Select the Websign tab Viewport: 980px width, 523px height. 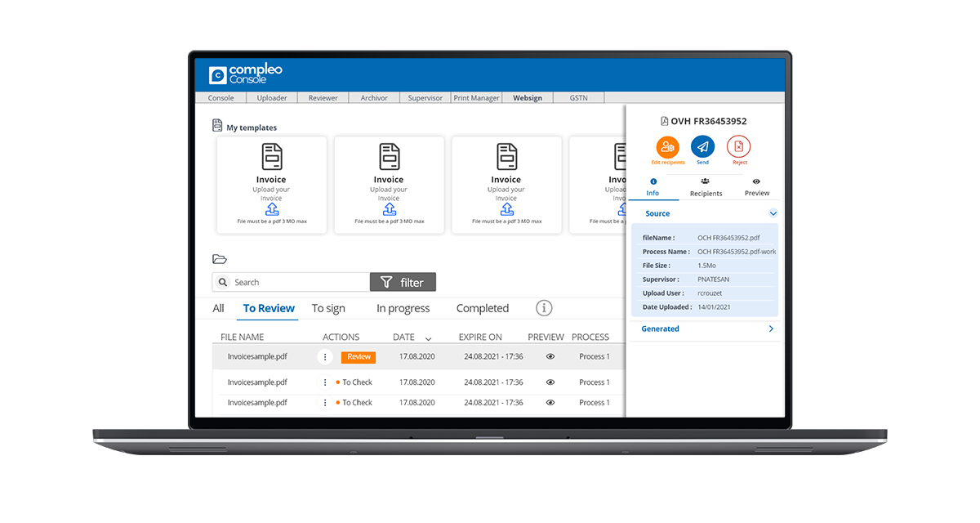coord(528,98)
